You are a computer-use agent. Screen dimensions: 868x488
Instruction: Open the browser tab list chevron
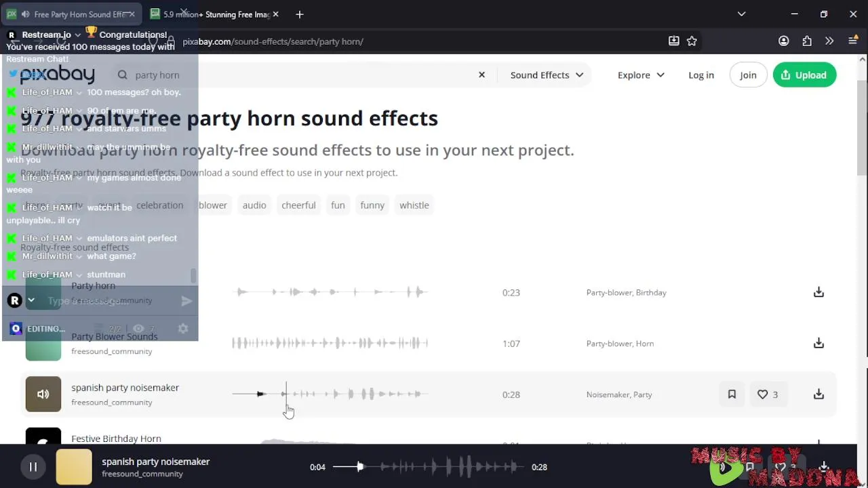[x=741, y=14]
